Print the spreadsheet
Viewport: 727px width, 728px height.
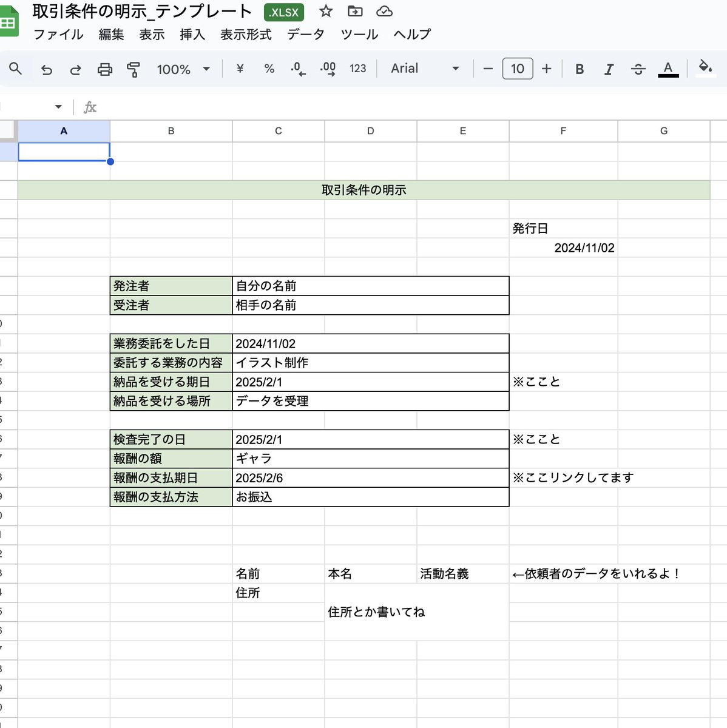coord(105,69)
